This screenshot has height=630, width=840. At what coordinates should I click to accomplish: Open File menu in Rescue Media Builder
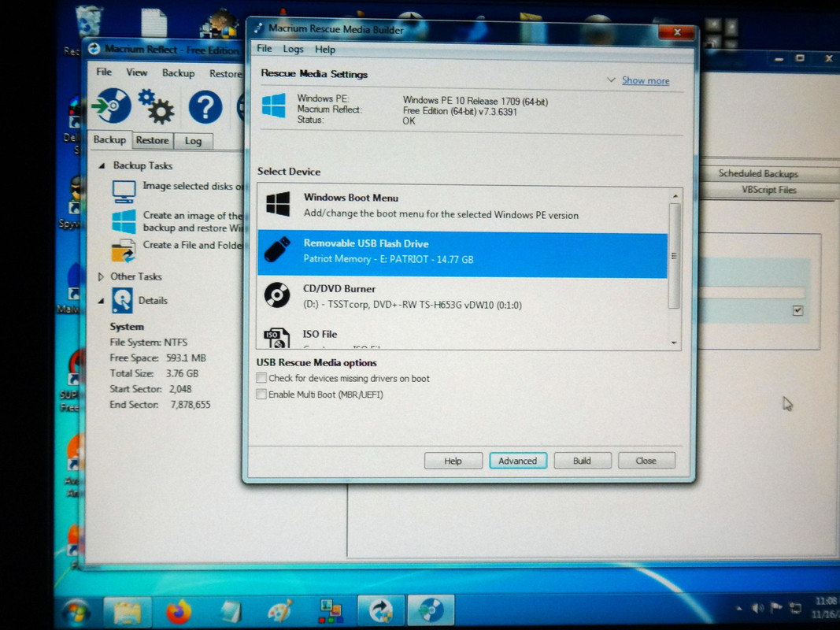pos(264,49)
